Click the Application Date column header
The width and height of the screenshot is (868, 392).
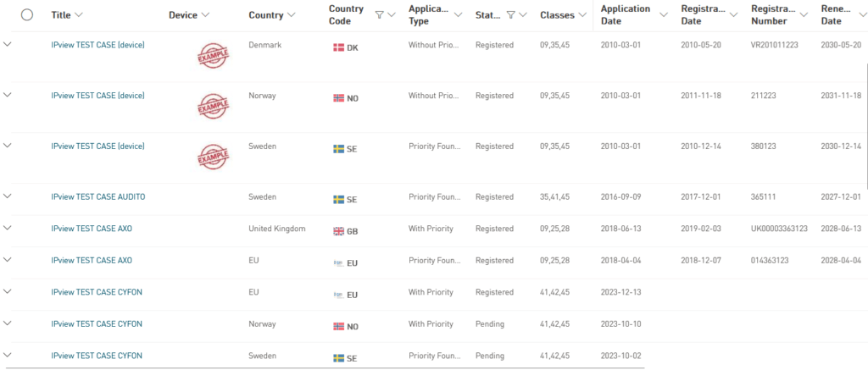(x=625, y=14)
